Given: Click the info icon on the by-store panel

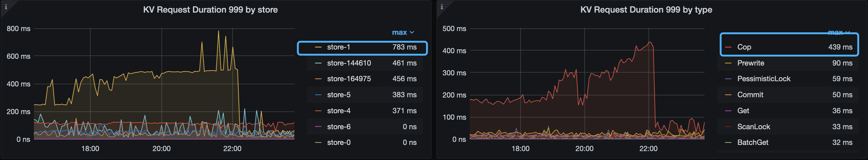Looking at the screenshot, I should 6,7.
